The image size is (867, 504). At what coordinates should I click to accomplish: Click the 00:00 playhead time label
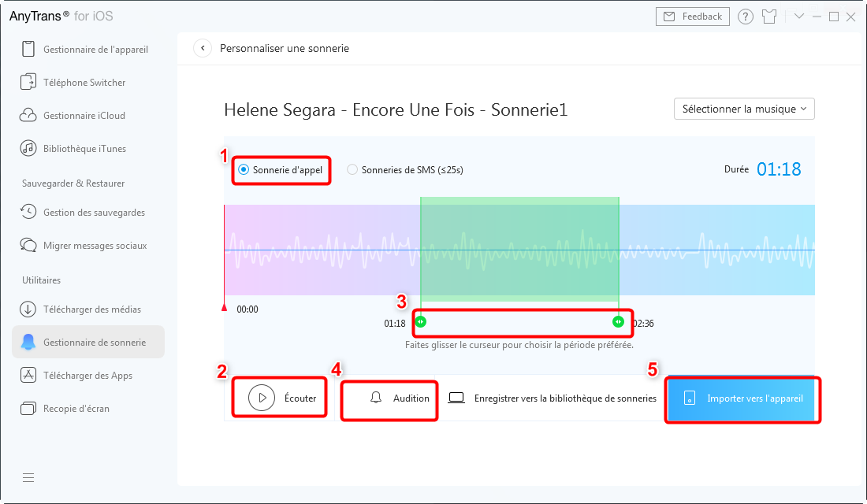pos(247,309)
